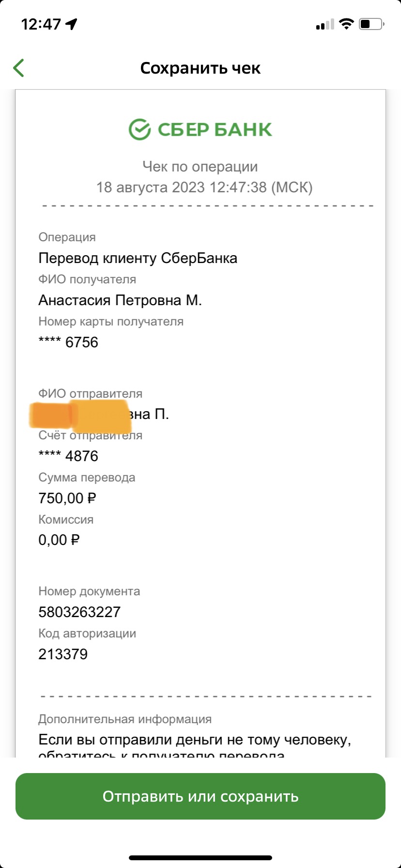Tap the commission value 0,00 ₽
This screenshot has width=401, height=868.
coord(59,540)
